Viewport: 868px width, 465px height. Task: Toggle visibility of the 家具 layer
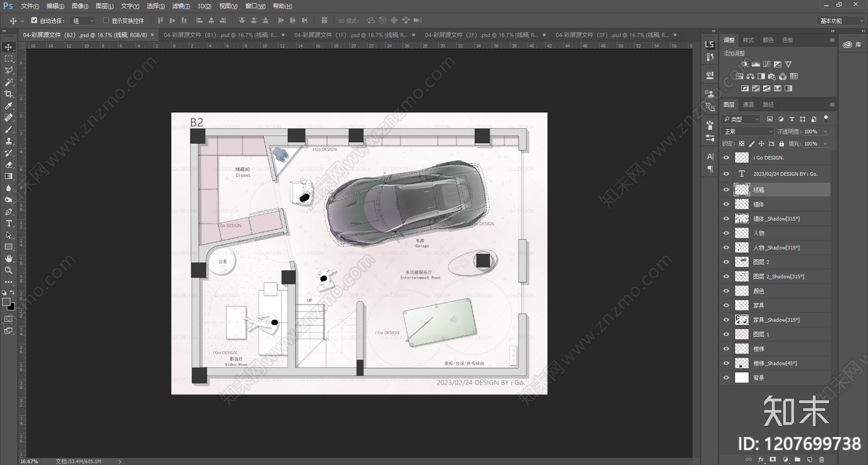[x=726, y=305]
